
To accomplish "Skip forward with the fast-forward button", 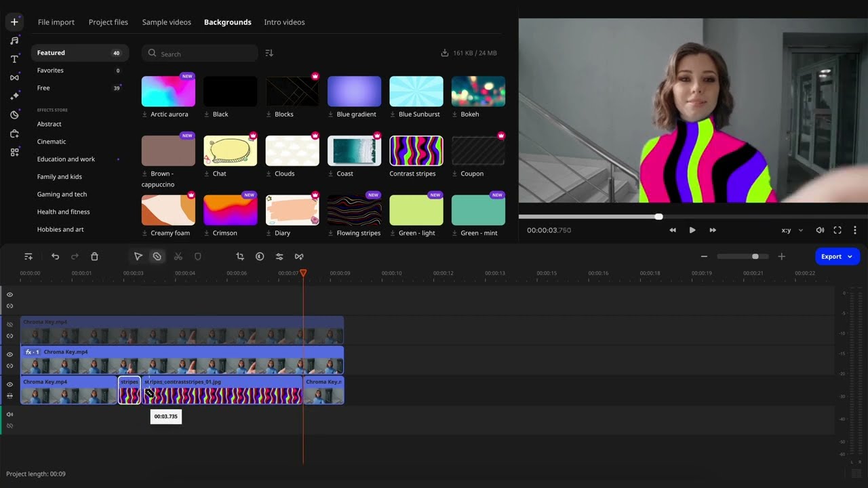I will (x=713, y=230).
